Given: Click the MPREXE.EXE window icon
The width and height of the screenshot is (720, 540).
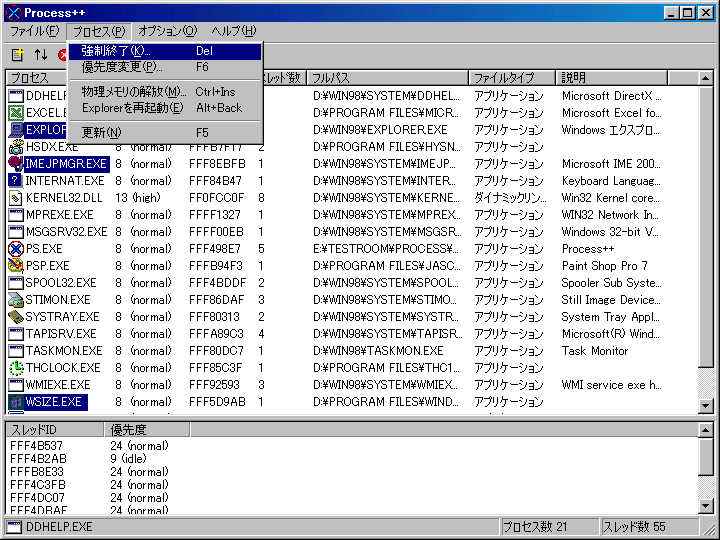Looking at the screenshot, I should (16, 214).
